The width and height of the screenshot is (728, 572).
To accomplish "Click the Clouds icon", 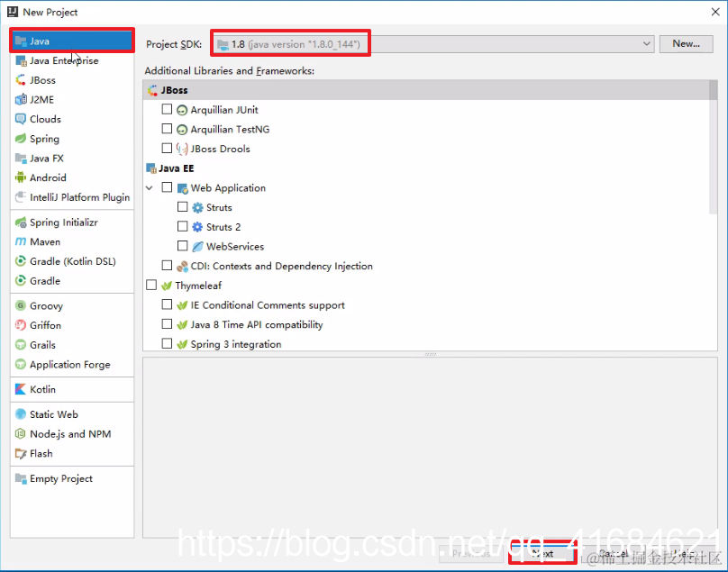I will tap(21, 119).
